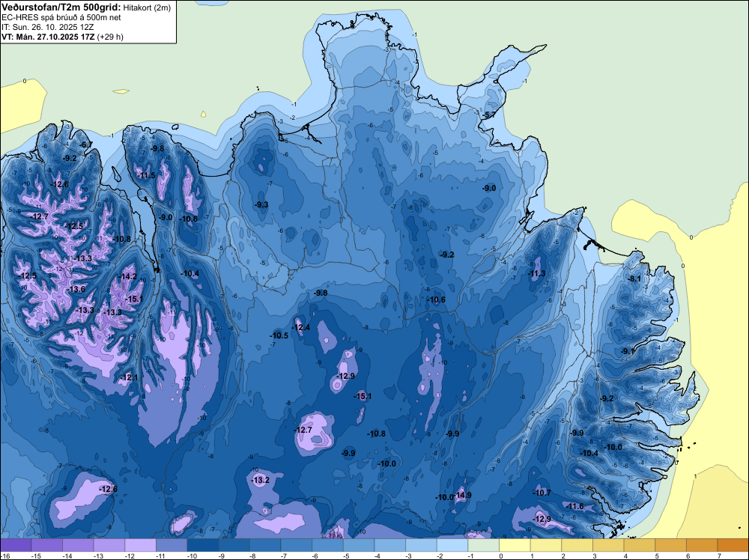This screenshot has width=749, height=560.
Task: Click the -14.9 temperature label
Action: [x=463, y=495]
